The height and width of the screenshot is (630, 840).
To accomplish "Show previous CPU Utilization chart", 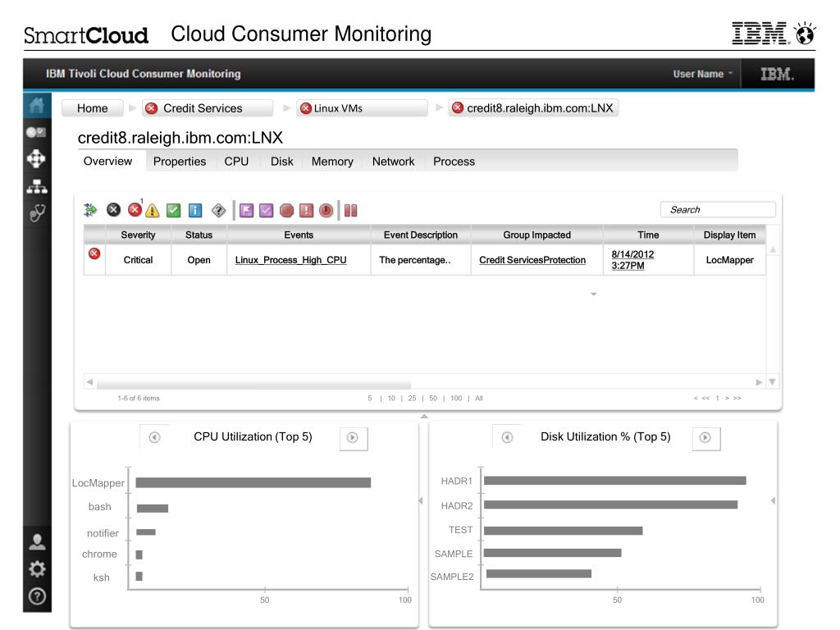I will [x=154, y=438].
